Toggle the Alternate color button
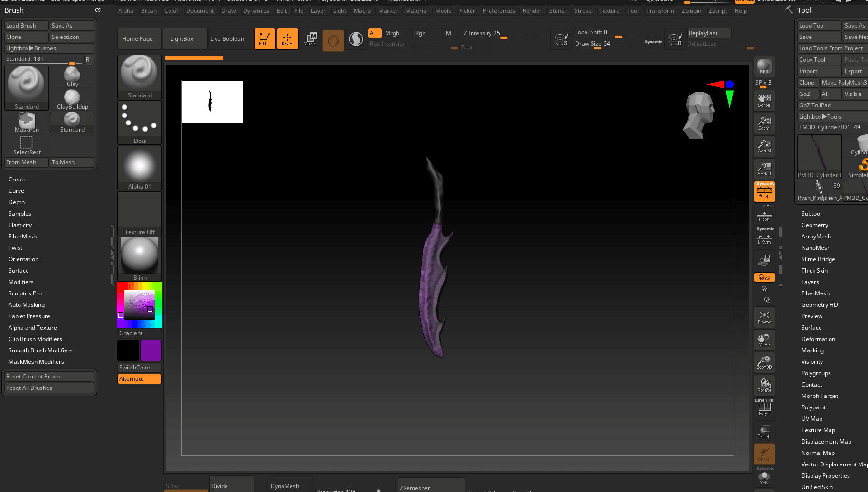 [x=140, y=379]
